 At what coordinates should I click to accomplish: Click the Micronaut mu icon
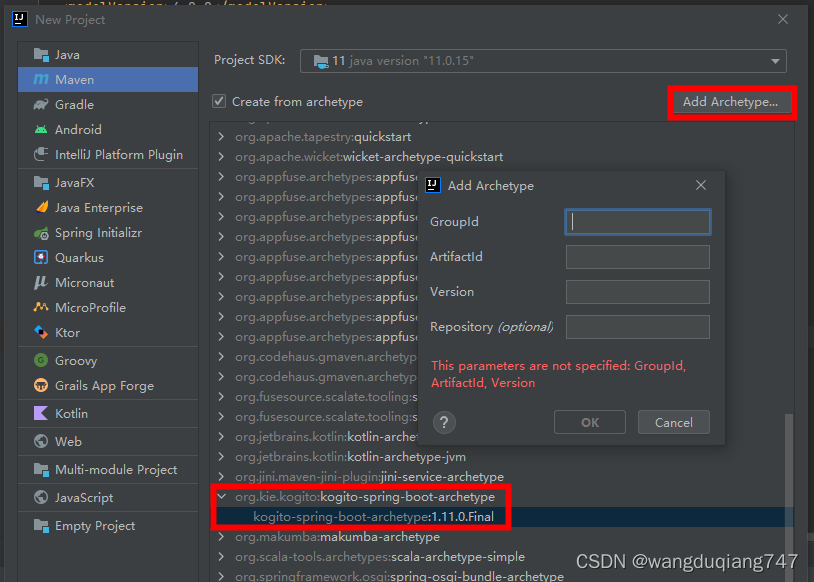pyautogui.click(x=41, y=282)
